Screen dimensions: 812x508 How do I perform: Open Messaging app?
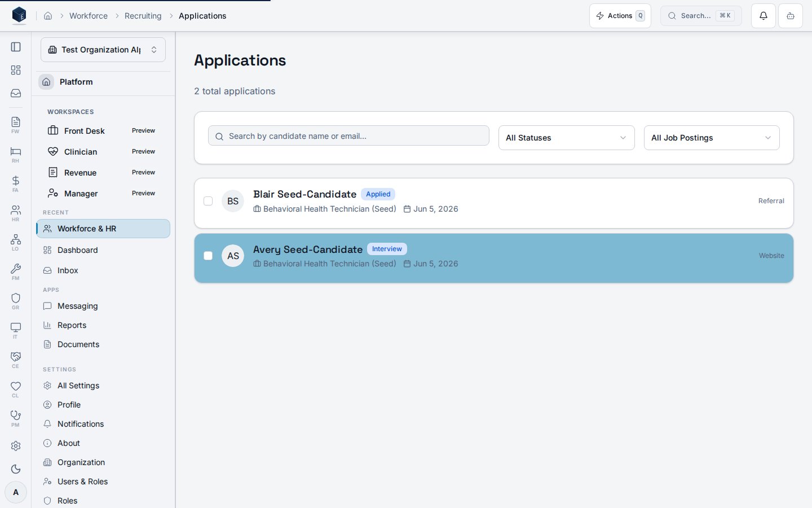point(103,306)
